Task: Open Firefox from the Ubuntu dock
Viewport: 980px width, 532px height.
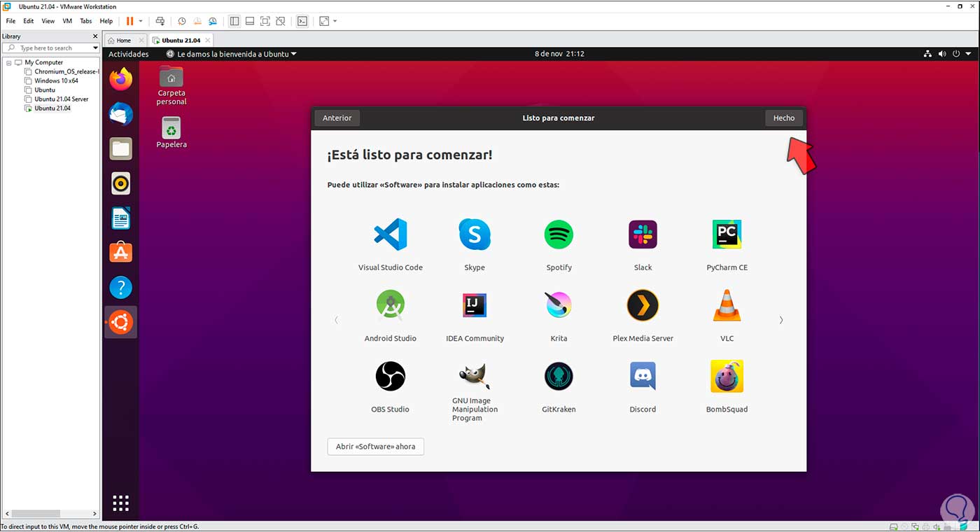Action: 121,78
